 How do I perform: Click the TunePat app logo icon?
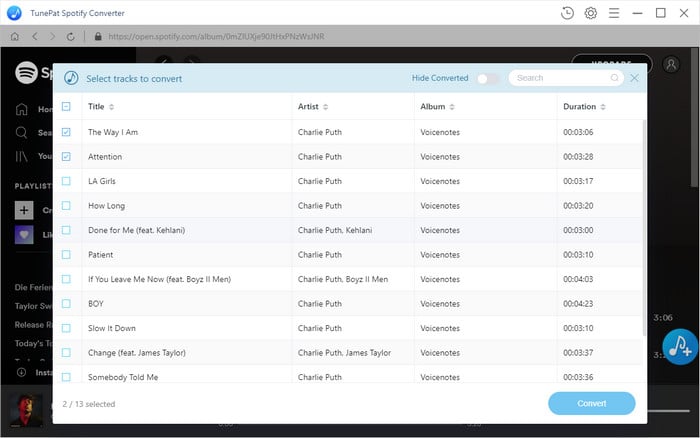pyautogui.click(x=14, y=13)
